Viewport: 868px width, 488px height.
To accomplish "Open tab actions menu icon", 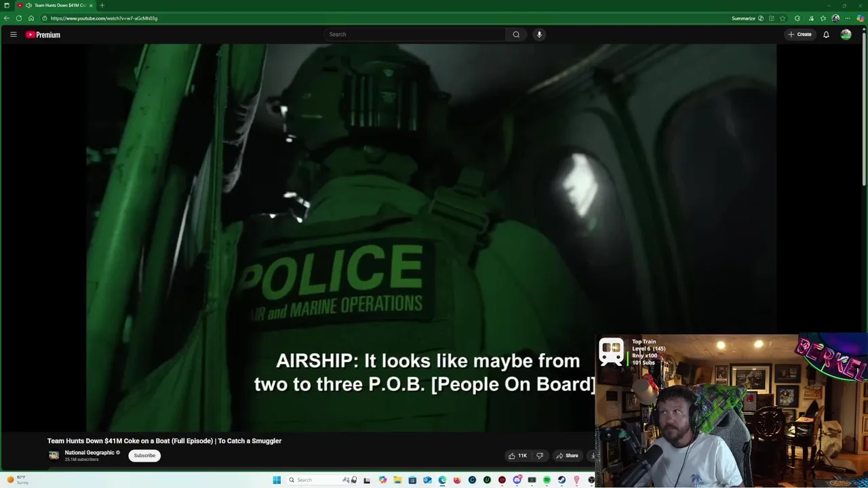I will tap(6, 5).
